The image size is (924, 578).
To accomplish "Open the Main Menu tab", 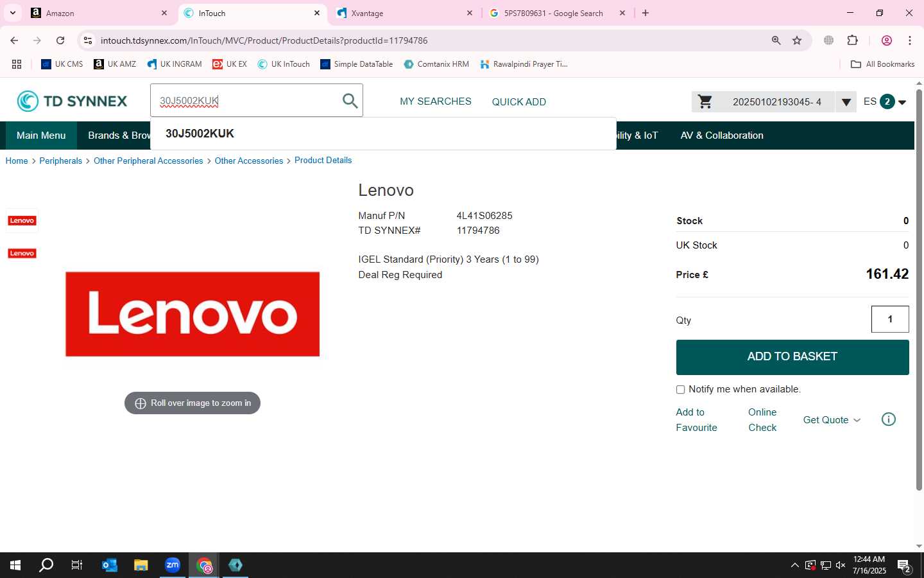I will [41, 136].
